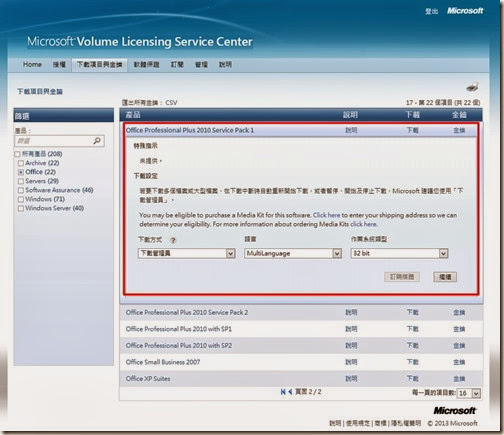Image resolution: width=504 pixels, height=435 pixels.
Task: Open the items per page dropdown
Action: click(469, 393)
